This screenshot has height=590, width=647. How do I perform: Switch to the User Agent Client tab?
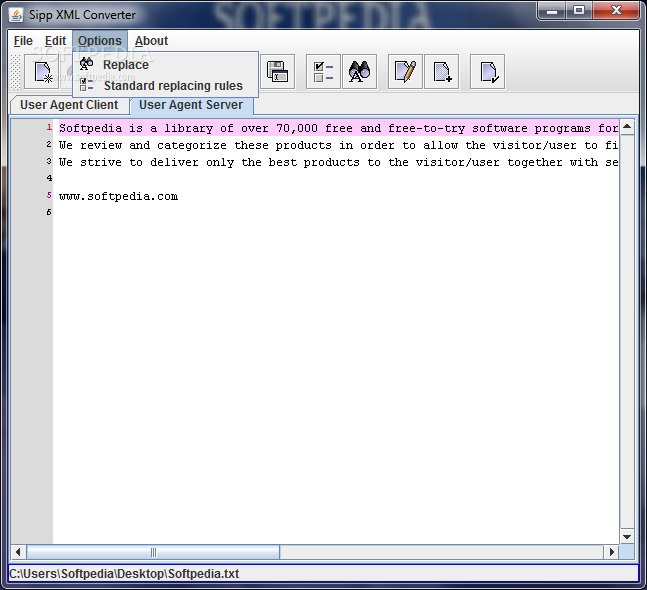pyautogui.click(x=69, y=105)
